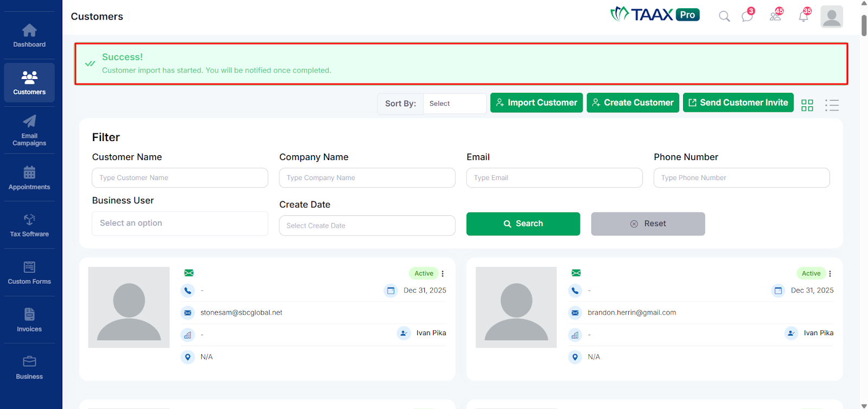Open the Create Date picker field
The image size is (868, 409).
tap(367, 226)
